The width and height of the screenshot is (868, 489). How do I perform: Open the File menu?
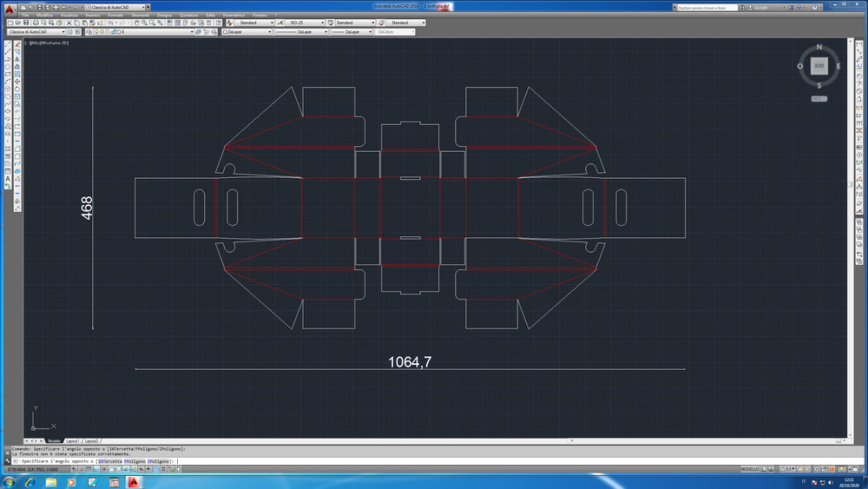(26, 15)
